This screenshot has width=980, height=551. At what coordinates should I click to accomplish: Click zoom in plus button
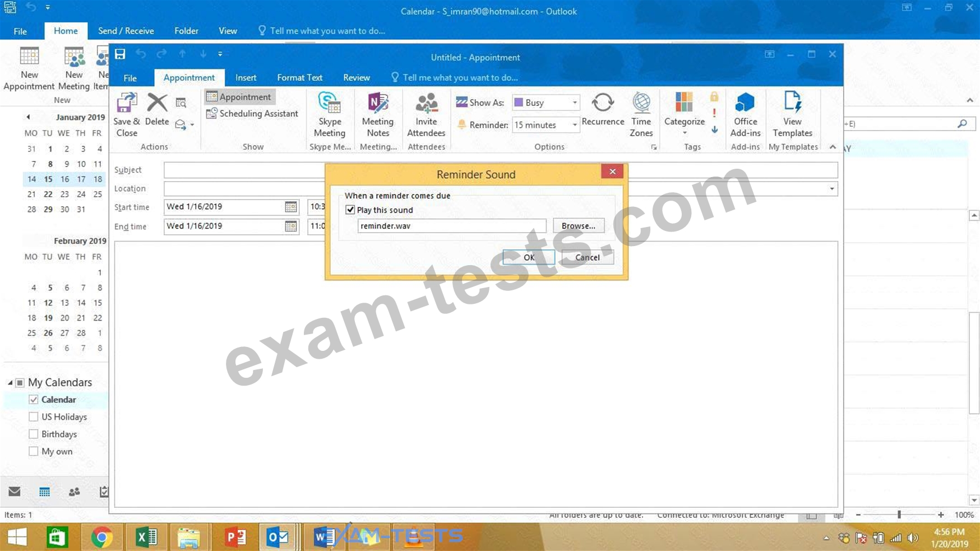(x=941, y=515)
